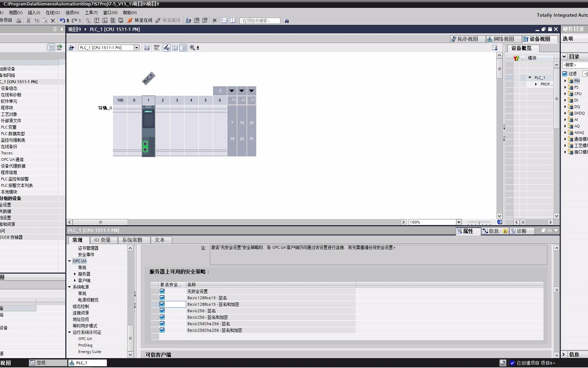588x368 pixels.
Task: Upload from device toolbar icon
Action: [x=105, y=20]
